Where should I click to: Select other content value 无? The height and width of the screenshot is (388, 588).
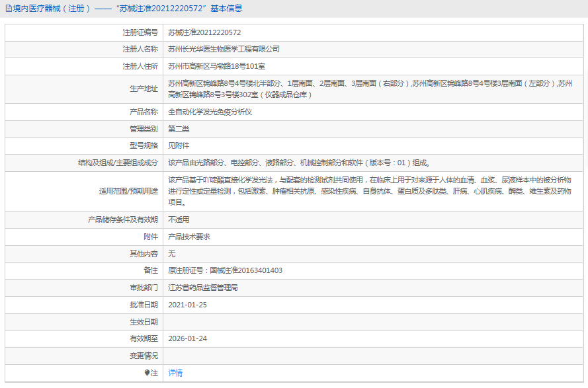point(172,254)
